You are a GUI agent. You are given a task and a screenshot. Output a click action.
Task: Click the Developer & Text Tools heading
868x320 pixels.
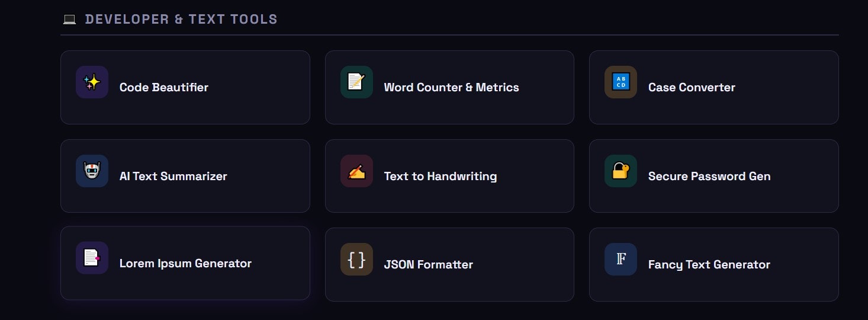(181, 20)
